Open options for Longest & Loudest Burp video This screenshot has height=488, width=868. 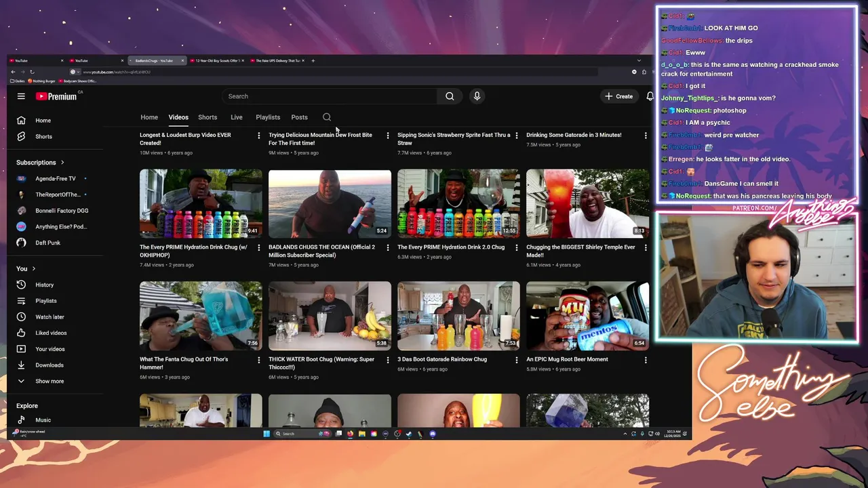point(258,136)
